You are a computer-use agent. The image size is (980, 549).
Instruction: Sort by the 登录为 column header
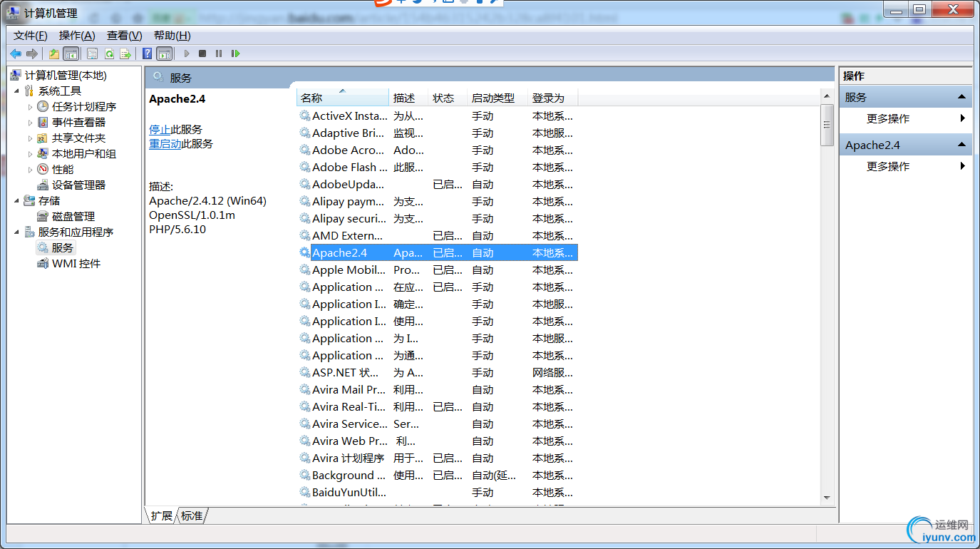point(553,98)
